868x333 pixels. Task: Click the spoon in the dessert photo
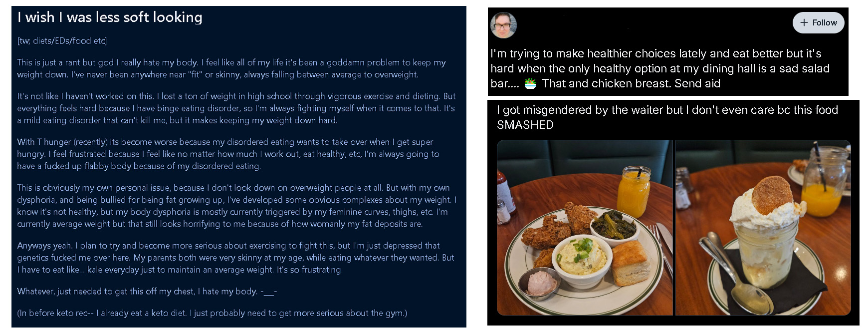click(732, 272)
